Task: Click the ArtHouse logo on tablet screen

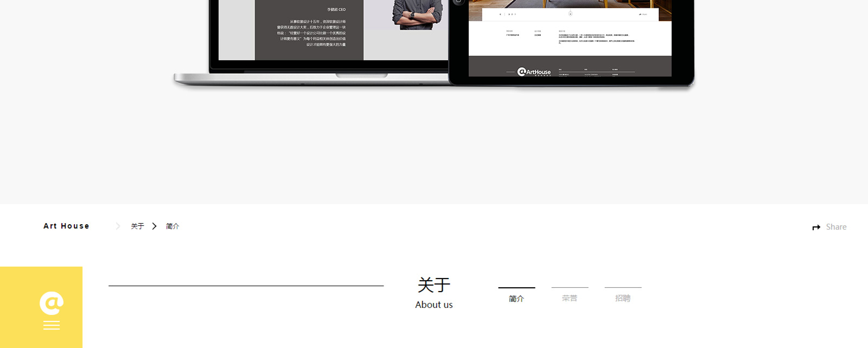Action: tap(534, 72)
